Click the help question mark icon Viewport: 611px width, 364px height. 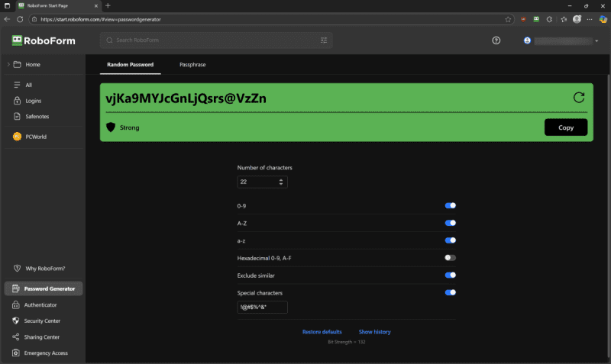[496, 40]
